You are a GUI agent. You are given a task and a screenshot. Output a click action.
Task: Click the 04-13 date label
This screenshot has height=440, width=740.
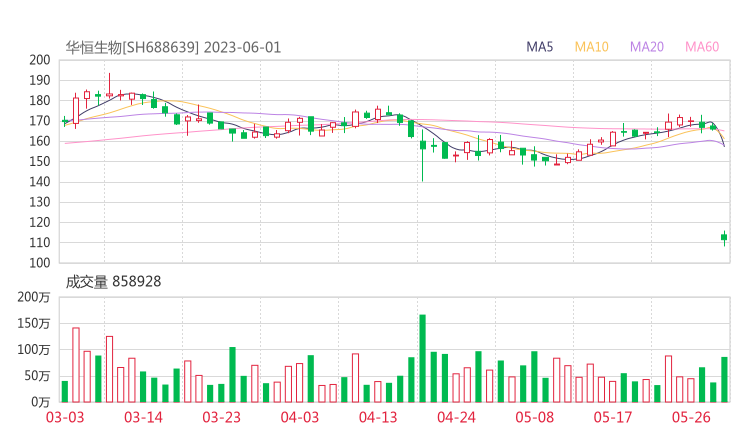point(378,417)
